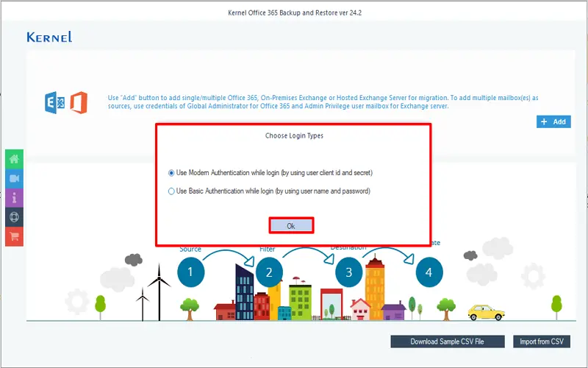Screen dimensions: 588x368
Task: Click the video camera sidebar icon
Action: [14, 178]
